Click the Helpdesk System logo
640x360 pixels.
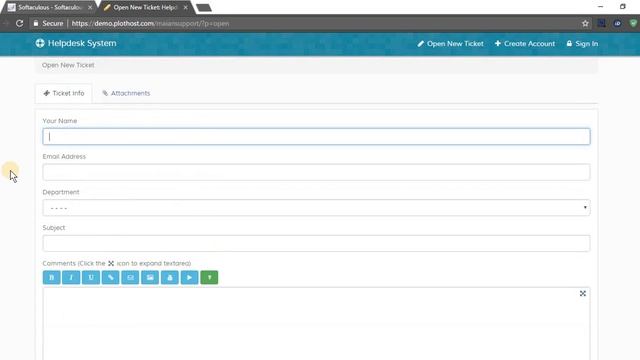pyautogui.click(x=76, y=43)
